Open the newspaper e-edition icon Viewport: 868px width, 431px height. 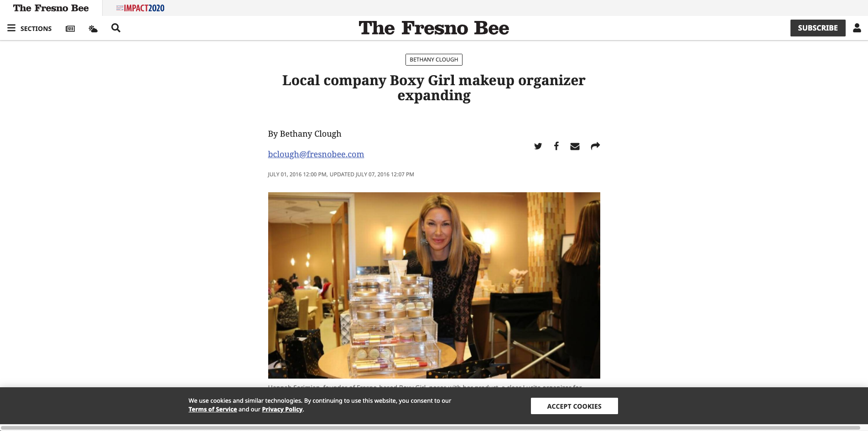[70, 29]
